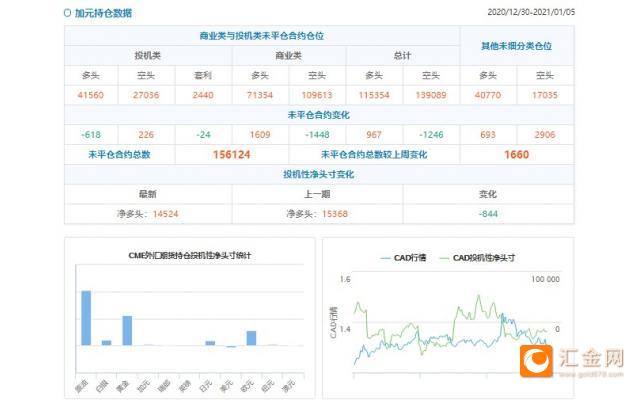Click the 套利 column header
Image resolution: width=640 pixels, height=400 pixels.
coord(203,76)
